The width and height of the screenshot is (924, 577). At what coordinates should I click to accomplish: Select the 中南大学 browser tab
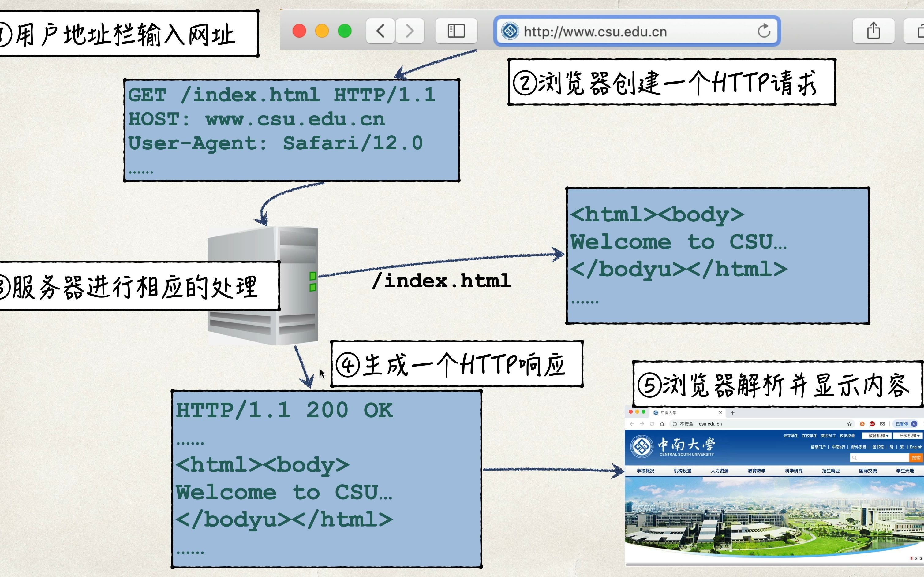pyautogui.click(x=687, y=412)
